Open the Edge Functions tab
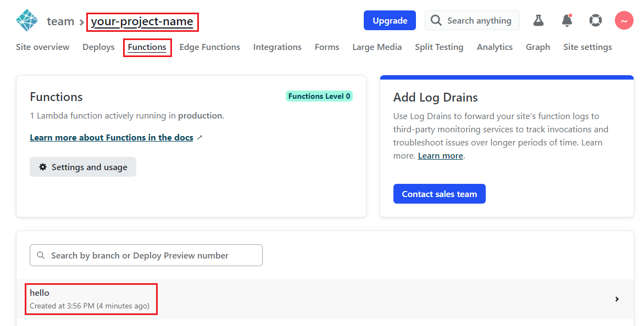Viewport: 644px width, 326px height. (x=209, y=47)
